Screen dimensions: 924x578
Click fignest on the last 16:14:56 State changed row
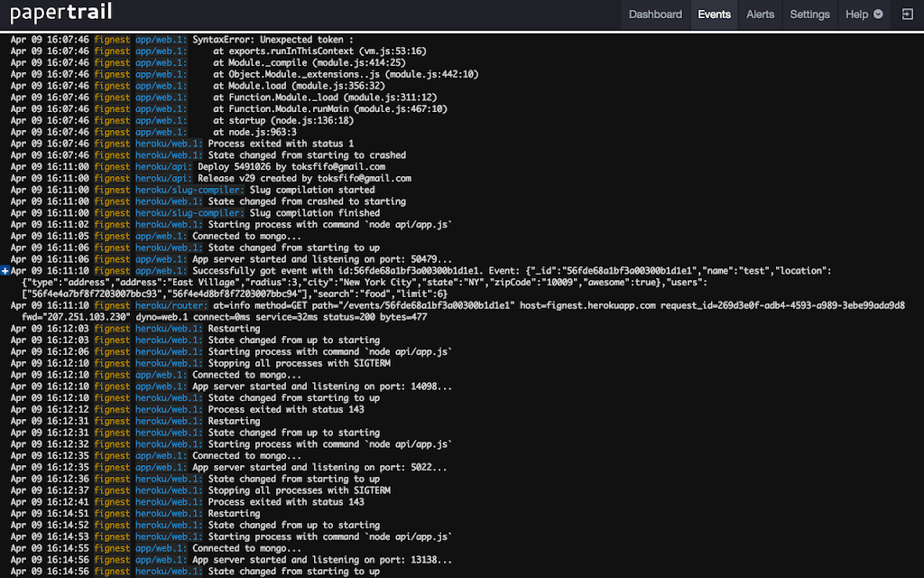tap(112, 572)
